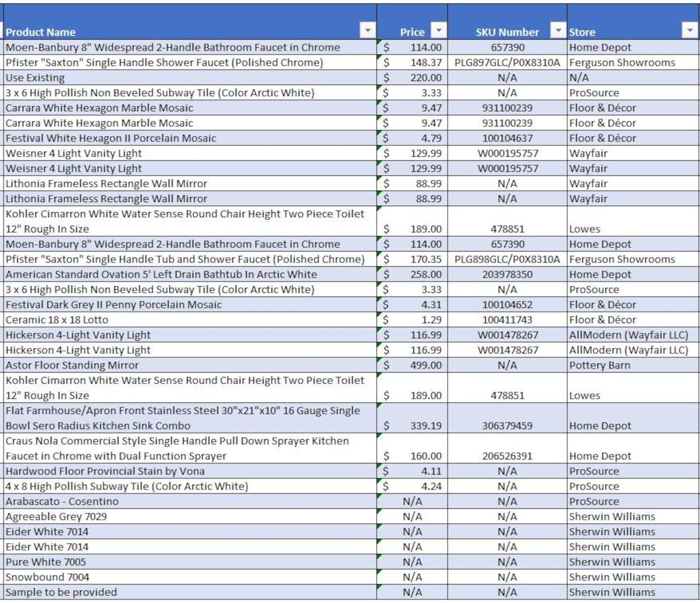
Task: Open the Price column filter dropdown
Action: tap(439, 30)
